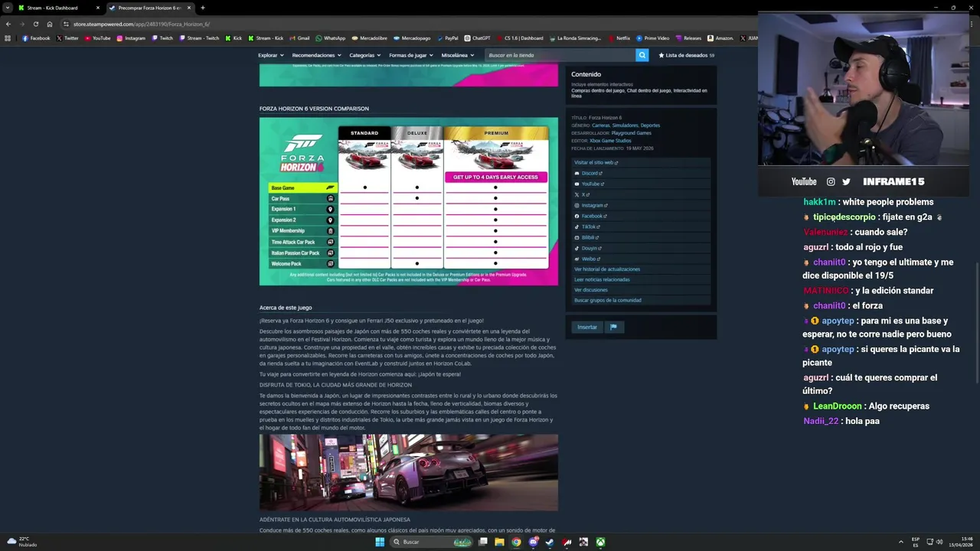Click the taskbar clock showing 15:46
The width and height of the screenshot is (980, 551).
(x=962, y=542)
